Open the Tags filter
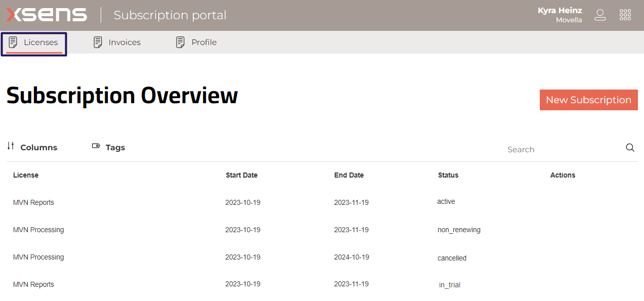644x301 pixels. tap(115, 147)
